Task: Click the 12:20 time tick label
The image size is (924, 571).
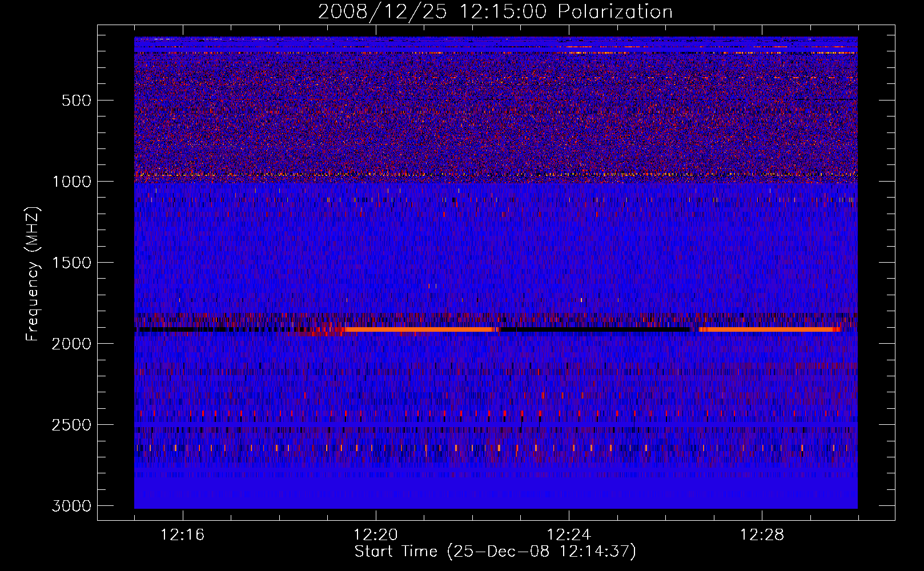Action: point(376,535)
